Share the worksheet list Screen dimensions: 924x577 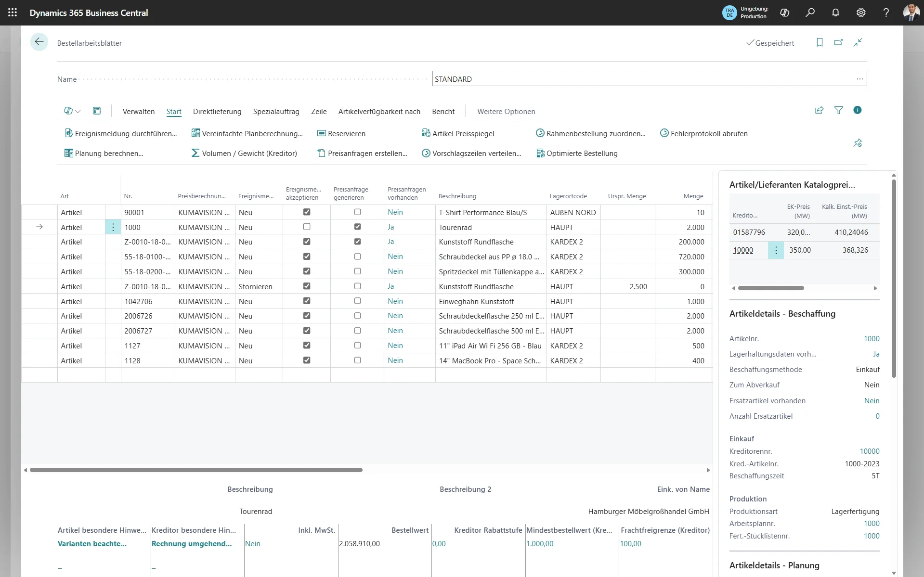pos(819,110)
